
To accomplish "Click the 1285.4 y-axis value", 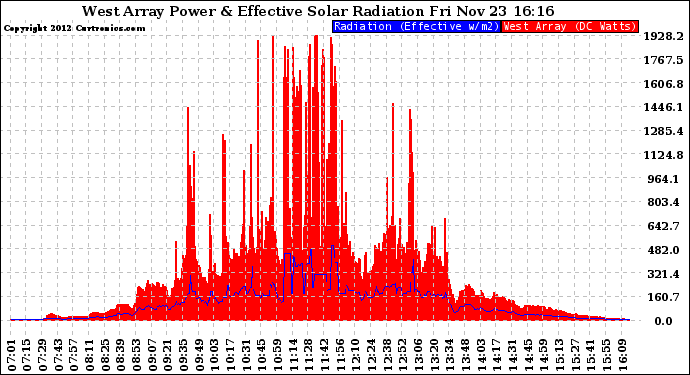I will (664, 131).
